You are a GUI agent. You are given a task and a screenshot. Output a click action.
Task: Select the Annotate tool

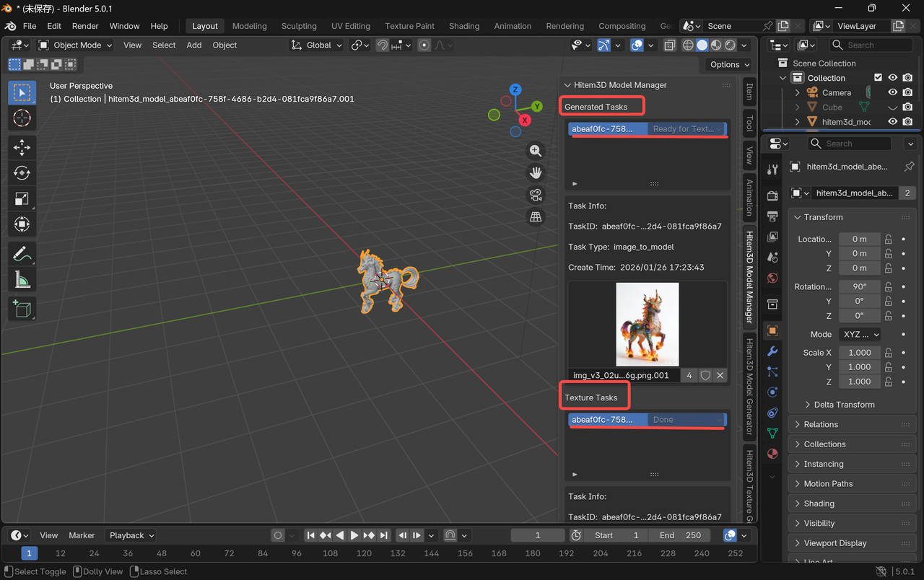click(22, 254)
